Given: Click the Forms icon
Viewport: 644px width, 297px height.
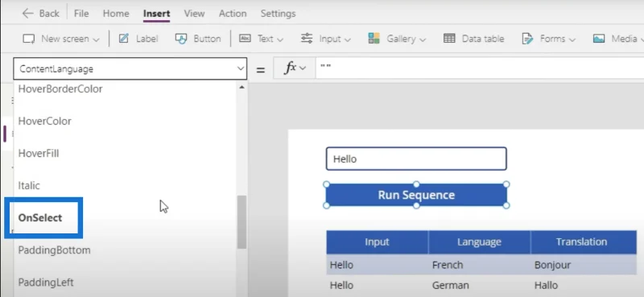Looking at the screenshot, I should click(x=527, y=39).
